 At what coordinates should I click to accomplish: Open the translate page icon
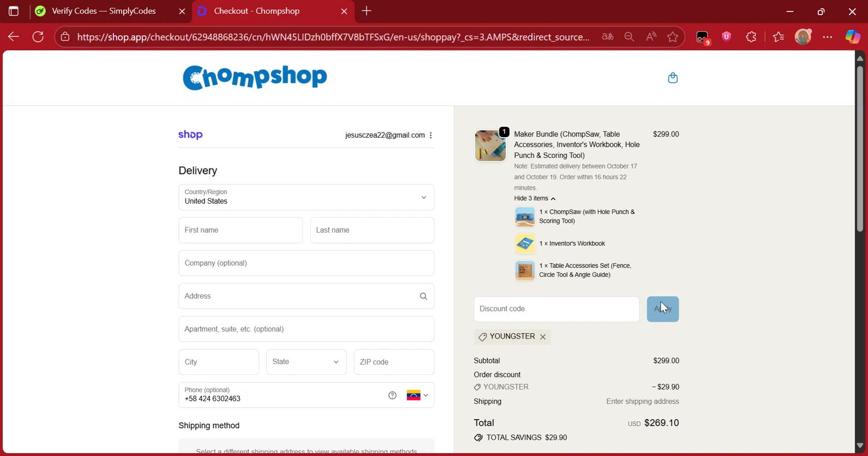(x=607, y=37)
